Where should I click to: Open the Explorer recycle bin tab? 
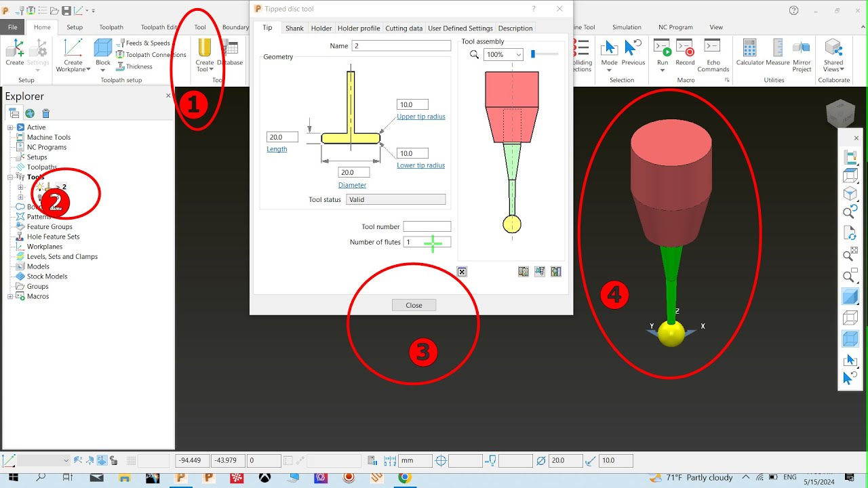coord(45,113)
